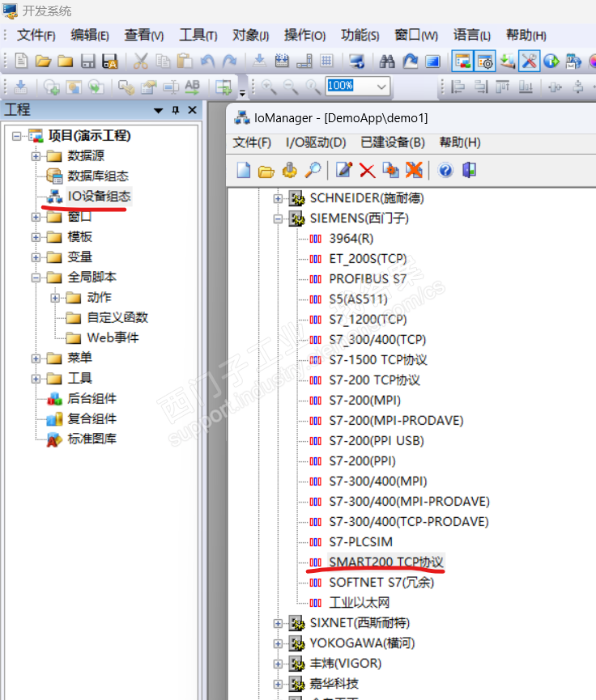Click IoManager magnifier search icon

point(313,170)
